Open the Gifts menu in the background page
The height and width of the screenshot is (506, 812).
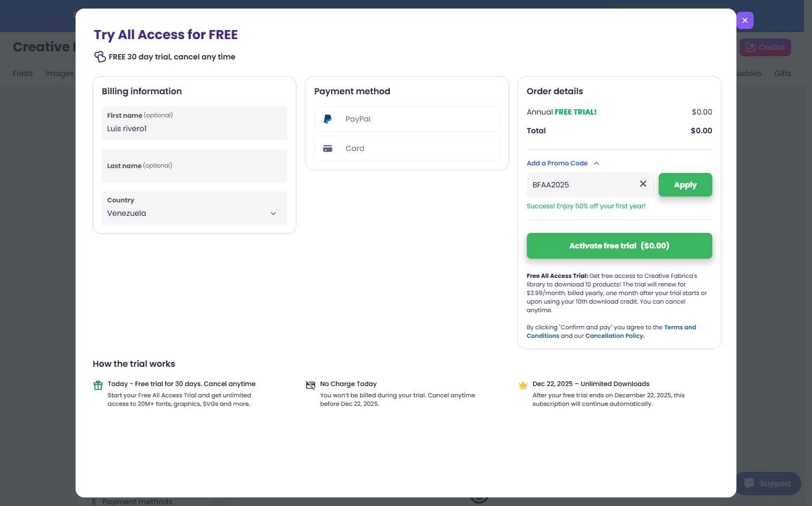pos(783,73)
